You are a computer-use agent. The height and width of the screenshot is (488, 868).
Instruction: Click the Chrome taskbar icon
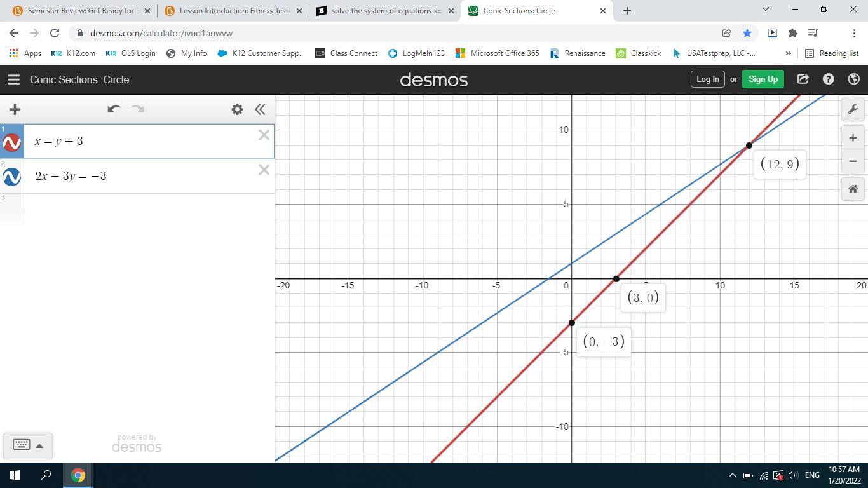point(78,475)
